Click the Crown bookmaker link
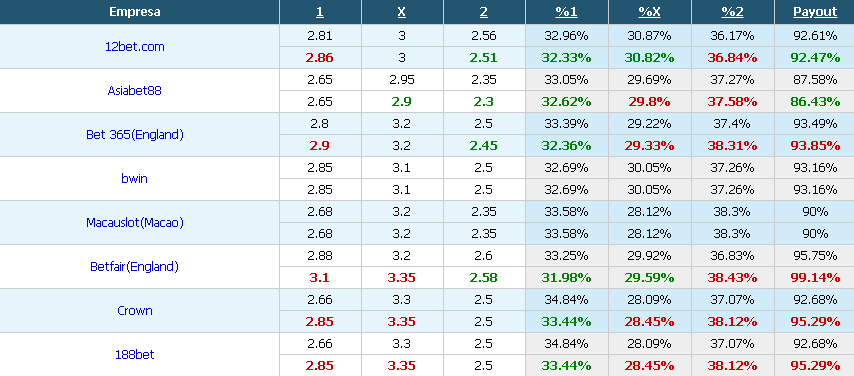Viewport: 854px width, 376px height. [135, 311]
